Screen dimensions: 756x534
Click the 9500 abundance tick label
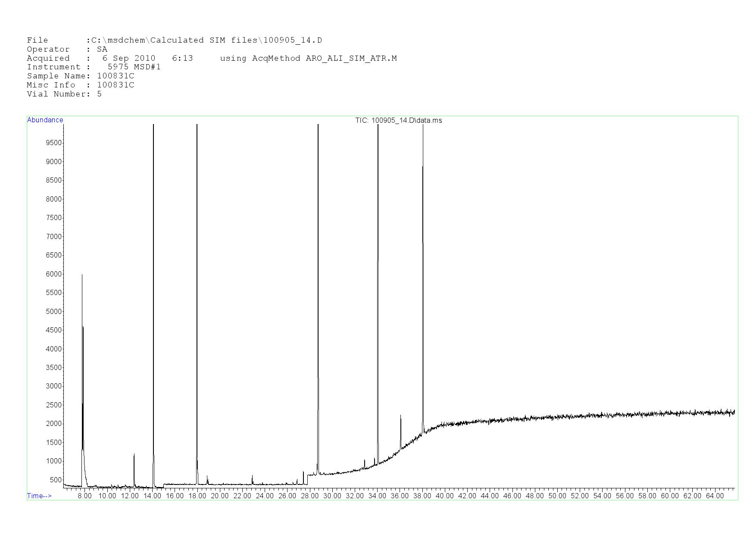pyautogui.click(x=53, y=143)
